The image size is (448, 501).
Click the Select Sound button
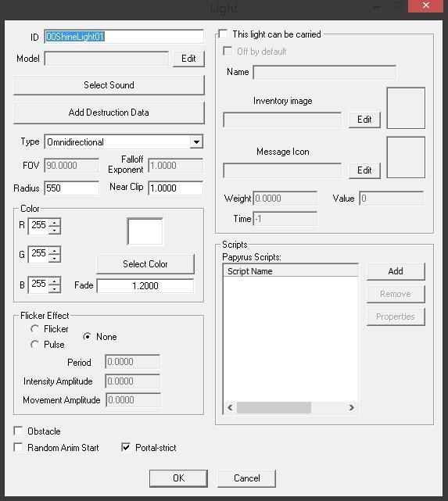[x=109, y=85]
